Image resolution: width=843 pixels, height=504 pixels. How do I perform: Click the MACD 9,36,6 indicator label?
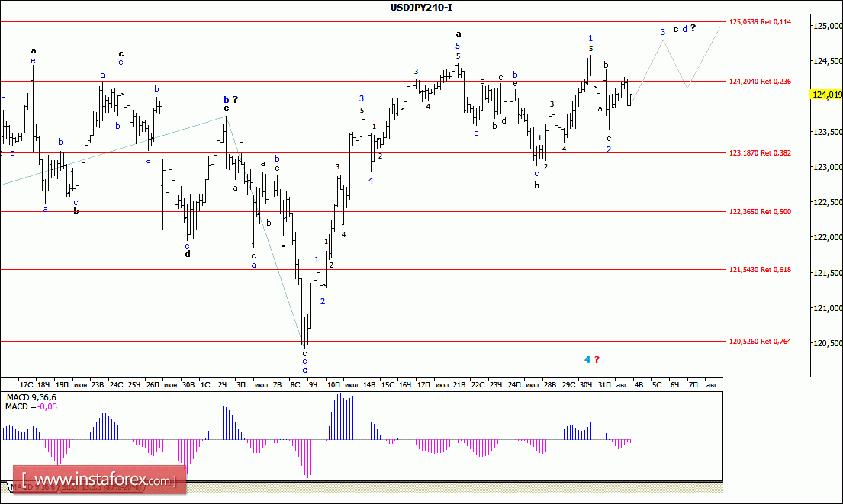[31, 397]
